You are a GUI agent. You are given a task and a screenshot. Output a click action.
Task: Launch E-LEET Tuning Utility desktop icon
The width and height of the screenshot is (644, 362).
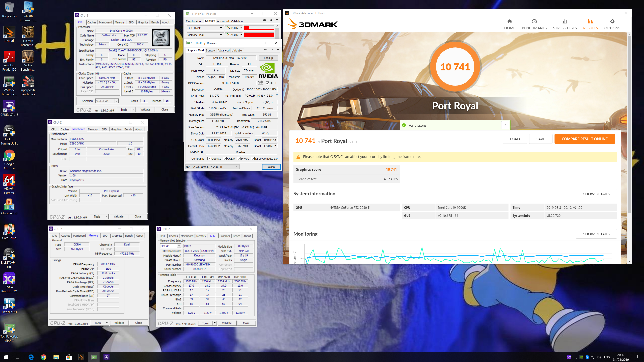(x=9, y=135)
